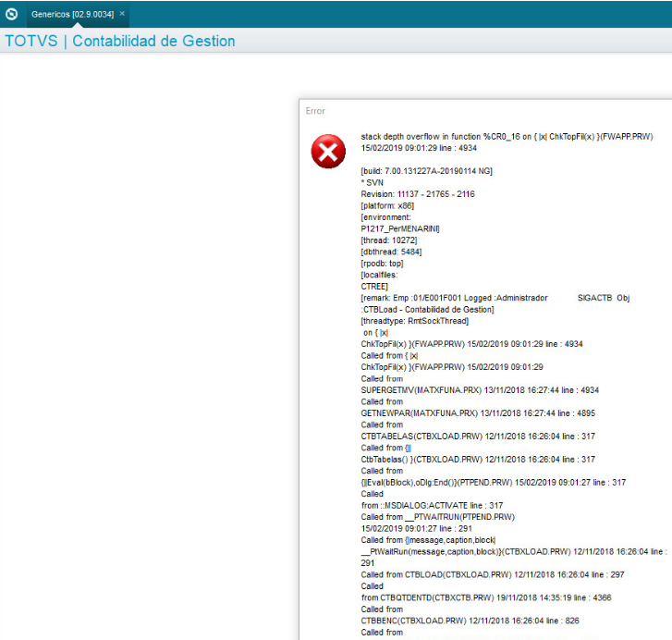Click the * SVN line

pyautogui.click(x=372, y=182)
